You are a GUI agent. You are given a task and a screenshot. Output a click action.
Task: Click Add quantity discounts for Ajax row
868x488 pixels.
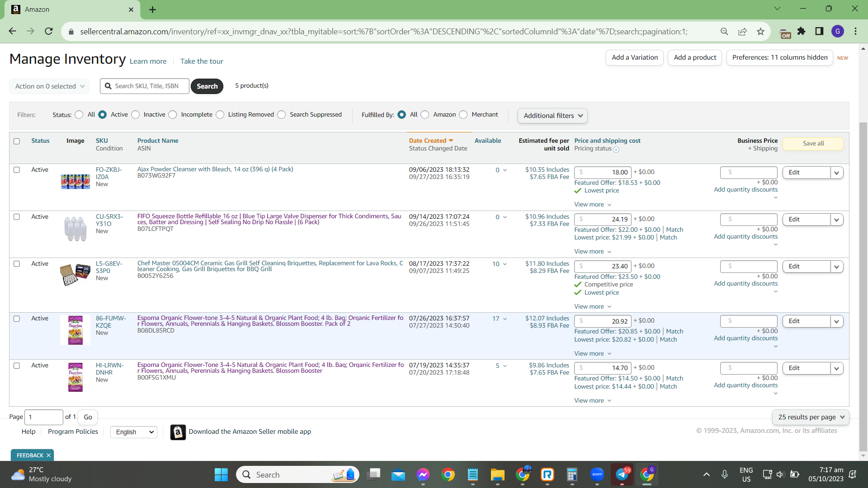coord(745,190)
